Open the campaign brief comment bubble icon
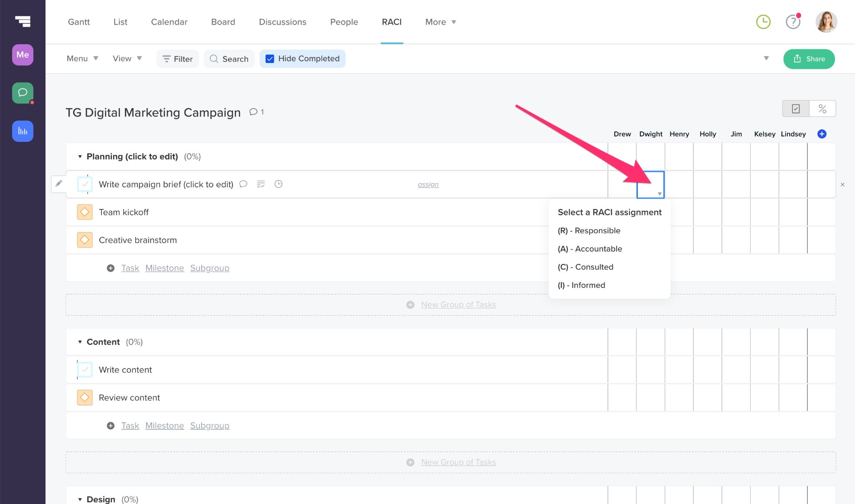Image resolution: width=855 pixels, height=504 pixels. pos(243,184)
